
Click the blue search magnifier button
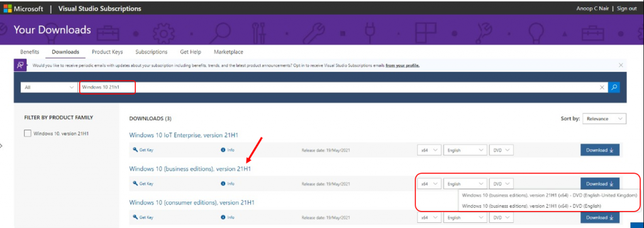(x=614, y=88)
